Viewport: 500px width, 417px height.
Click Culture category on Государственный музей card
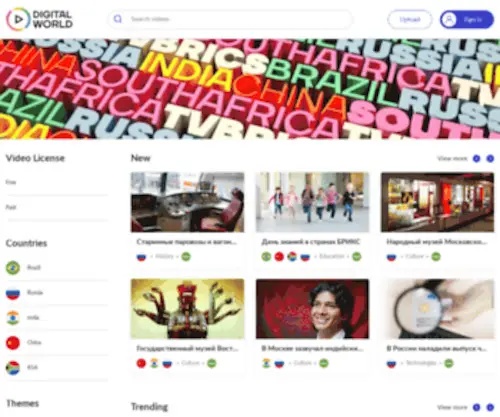(x=190, y=363)
